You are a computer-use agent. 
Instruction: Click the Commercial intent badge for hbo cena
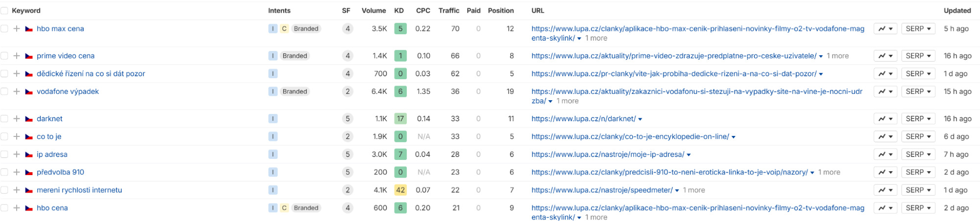284,208
